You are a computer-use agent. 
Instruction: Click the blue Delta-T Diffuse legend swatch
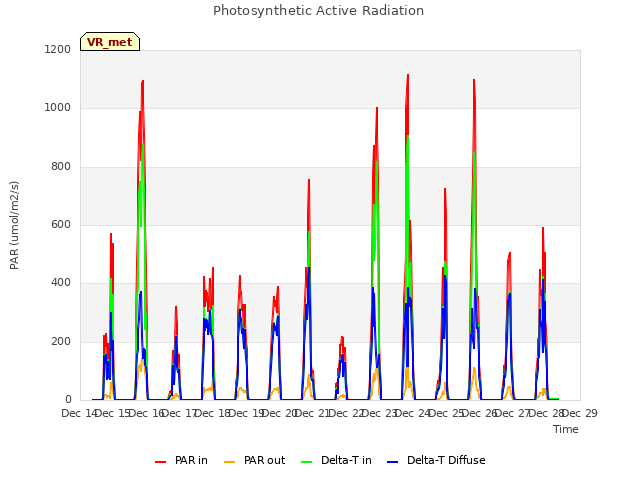(392, 462)
